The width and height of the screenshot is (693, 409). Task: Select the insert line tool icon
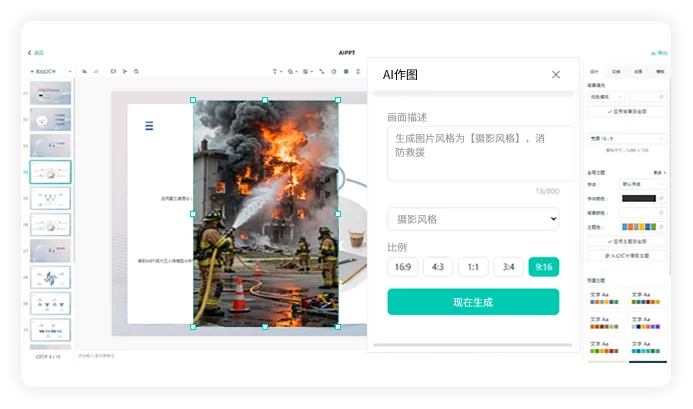[322, 71]
